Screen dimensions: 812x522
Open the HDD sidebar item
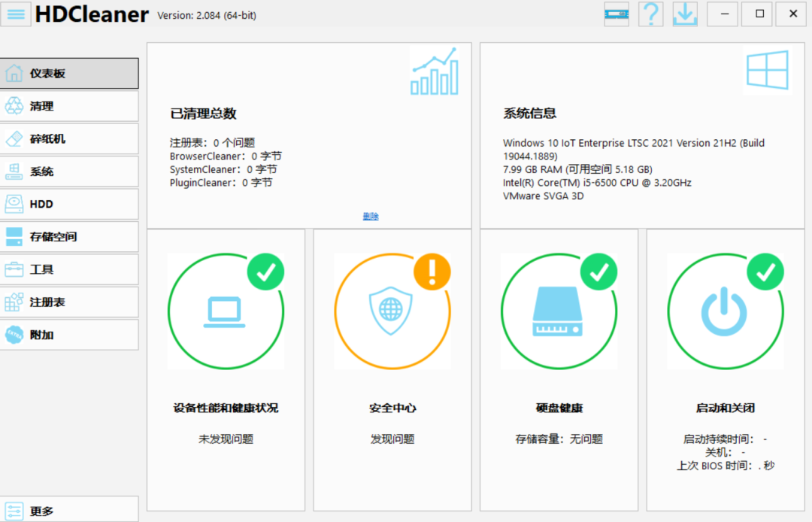click(69, 204)
